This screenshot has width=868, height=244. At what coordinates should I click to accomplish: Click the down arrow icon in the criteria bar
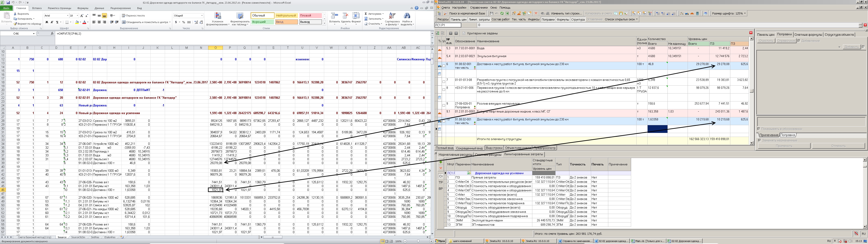(456, 33)
